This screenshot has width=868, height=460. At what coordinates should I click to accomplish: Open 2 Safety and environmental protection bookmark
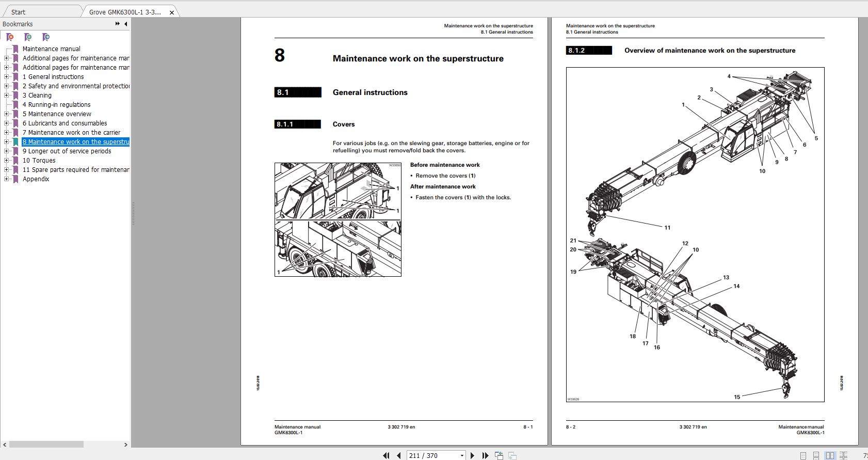click(76, 86)
